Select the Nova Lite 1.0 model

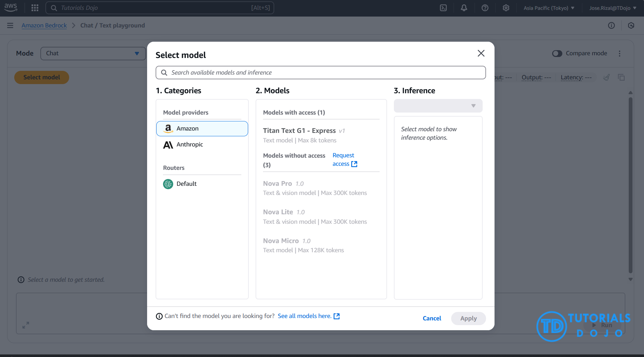pyautogui.click(x=321, y=217)
